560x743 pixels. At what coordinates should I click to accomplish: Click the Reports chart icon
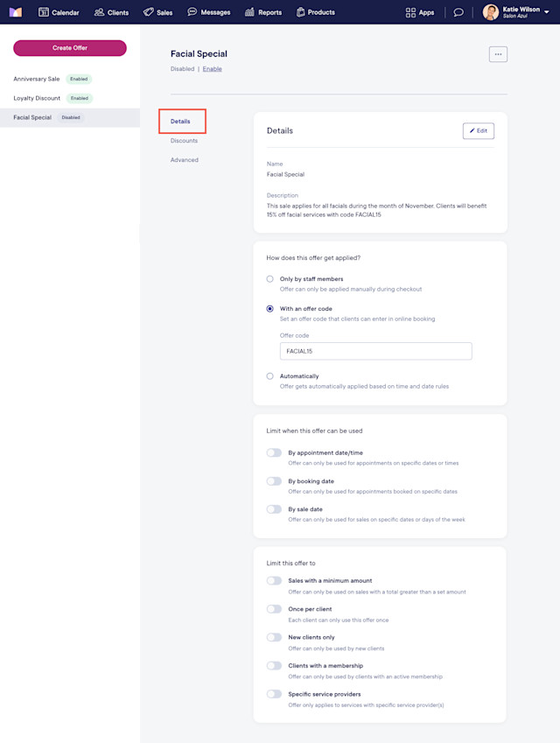(x=249, y=12)
